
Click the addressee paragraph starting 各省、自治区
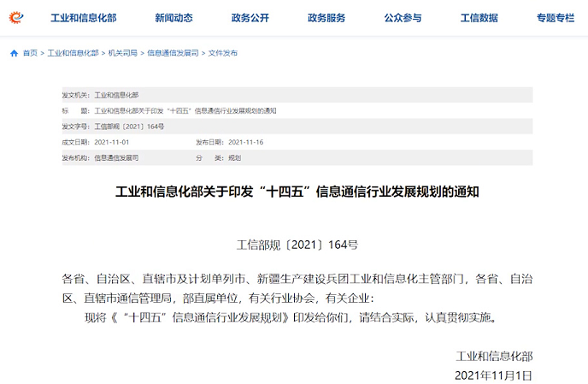tap(297, 288)
